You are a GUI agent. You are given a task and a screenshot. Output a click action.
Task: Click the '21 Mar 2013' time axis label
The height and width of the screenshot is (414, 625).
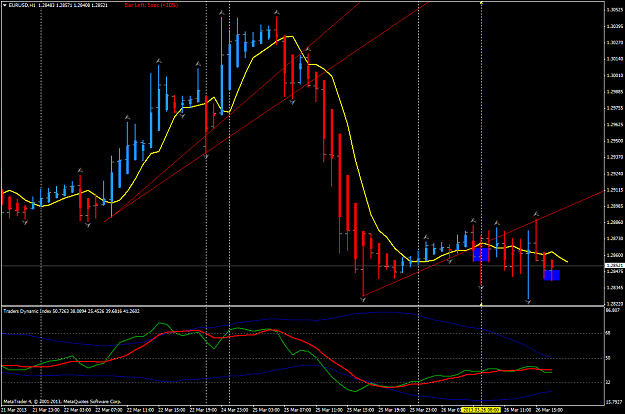pyautogui.click(x=14, y=410)
